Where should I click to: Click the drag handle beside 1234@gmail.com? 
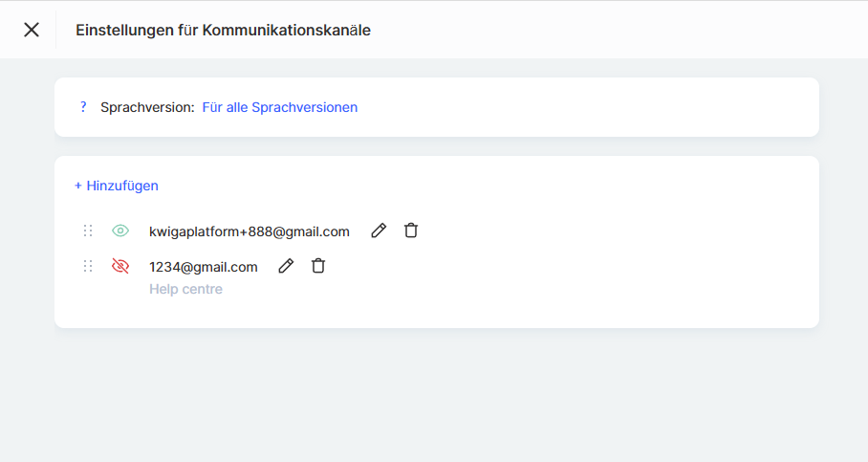pos(88,267)
